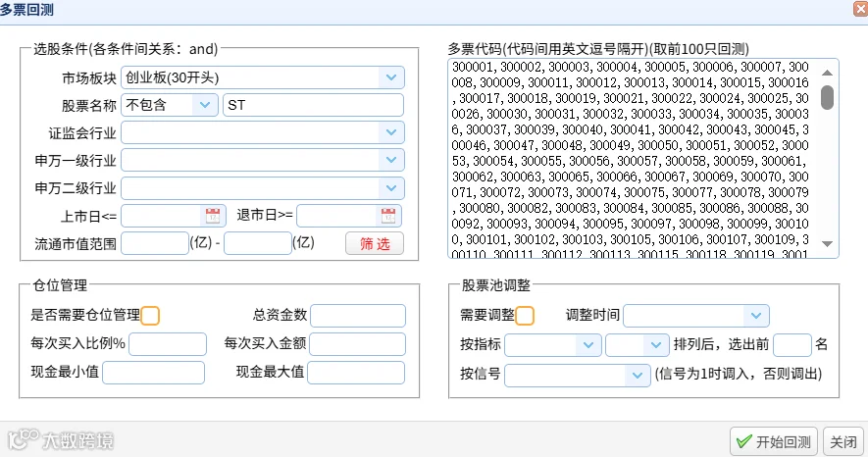Click the scrollbar thumb in 多票代码 list

(x=827, y=97)
